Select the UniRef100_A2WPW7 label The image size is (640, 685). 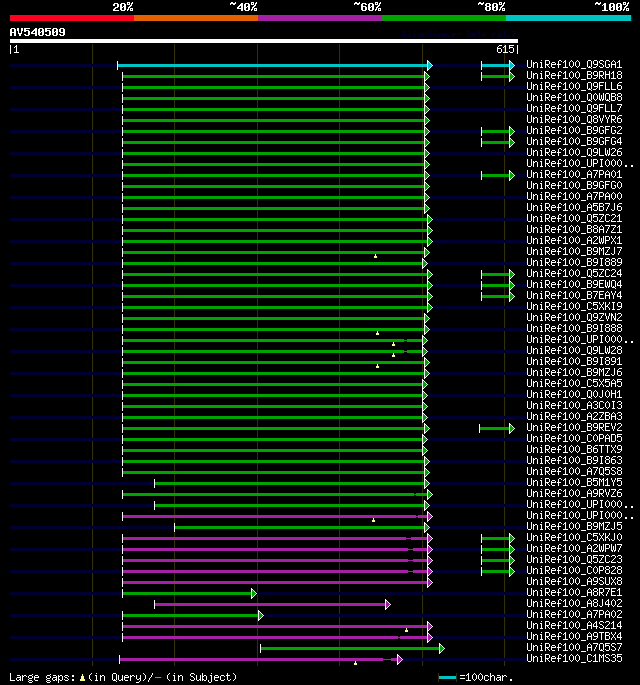(574, 549)
